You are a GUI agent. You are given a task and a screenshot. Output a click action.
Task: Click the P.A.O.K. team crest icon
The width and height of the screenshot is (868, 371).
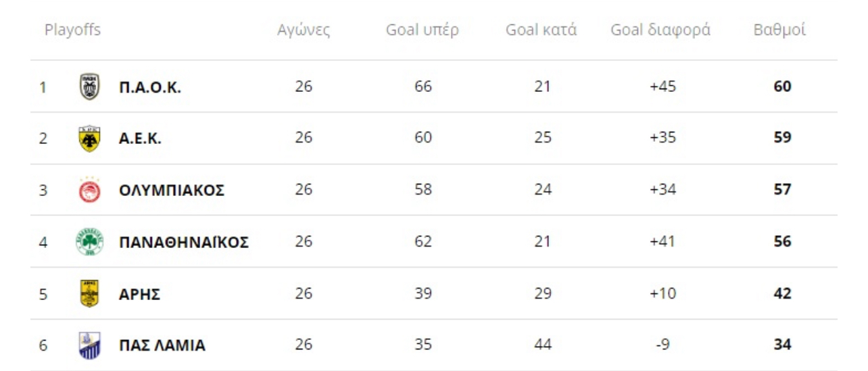[89, 87]
